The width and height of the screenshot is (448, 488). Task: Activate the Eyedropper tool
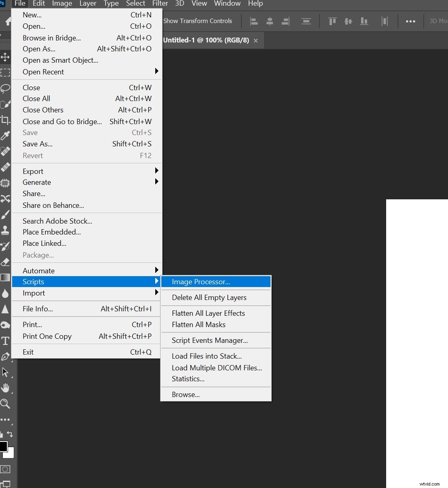(x=6, y=135)
